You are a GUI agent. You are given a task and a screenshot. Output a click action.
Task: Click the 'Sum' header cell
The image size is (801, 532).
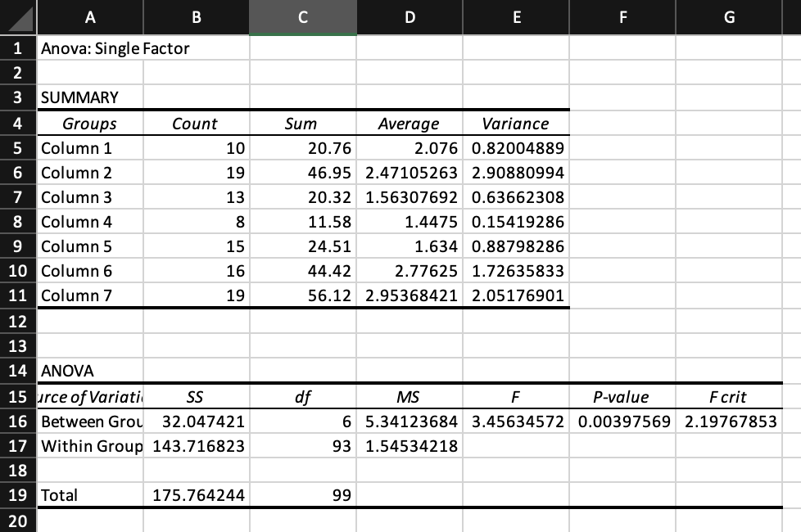[x=303, y=123]
